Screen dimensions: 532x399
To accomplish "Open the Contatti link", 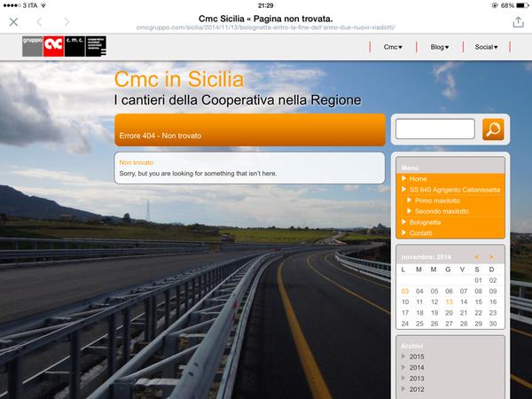I will point(421,232).
